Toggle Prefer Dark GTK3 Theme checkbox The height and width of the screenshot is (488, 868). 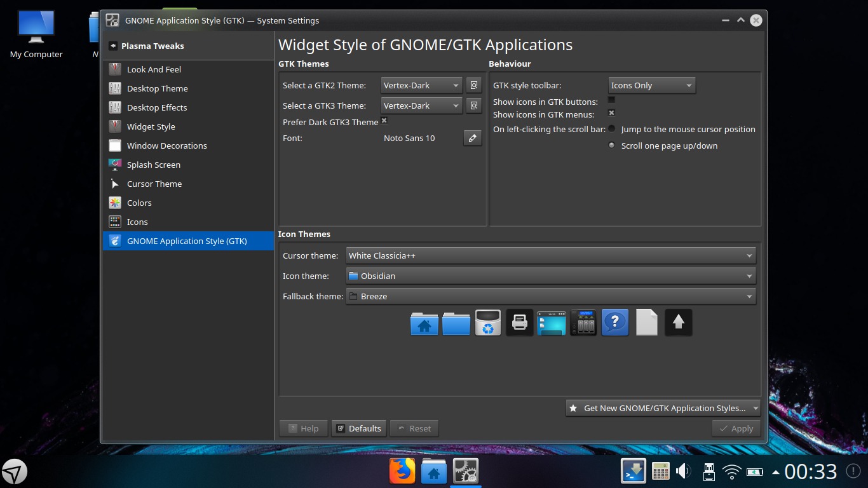pyautogui.click(x=384, y=120)
